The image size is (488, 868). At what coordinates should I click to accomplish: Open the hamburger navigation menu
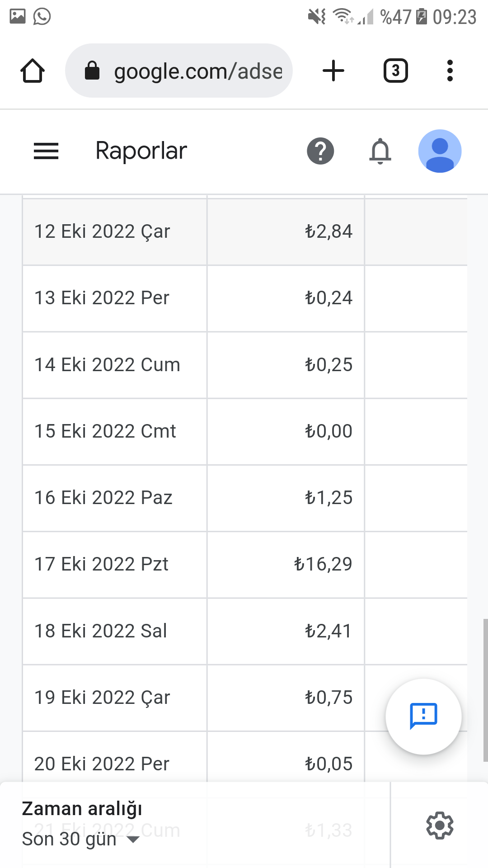46,151
